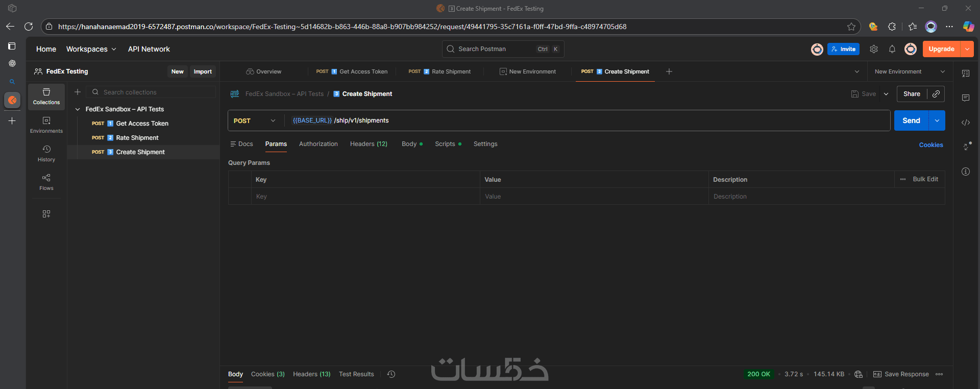Image resolution: width=980 pixels, height=389 pixels.
Task: Add page to favorites with the star icon
Action: pyautogui.click(x=851, y=27)
